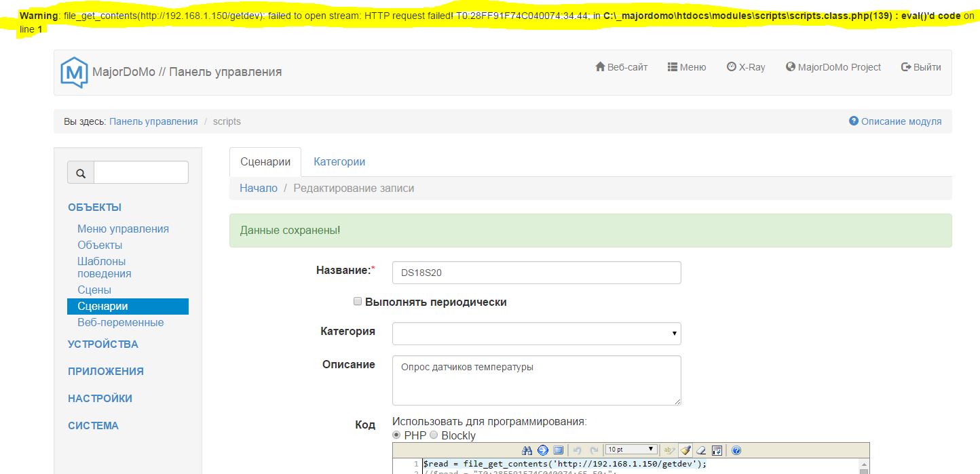Enable the Выполнять периодически checkbox
This screenshot has width=980, height=474.
358,302
